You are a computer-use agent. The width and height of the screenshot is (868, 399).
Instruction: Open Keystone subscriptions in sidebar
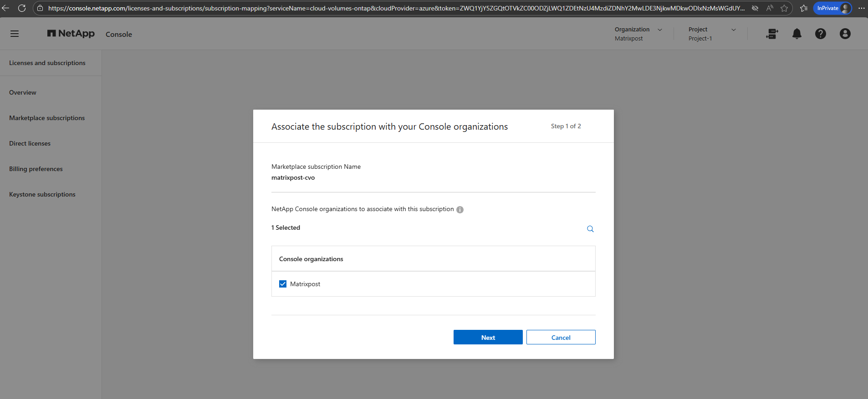(x=42, y=194)
